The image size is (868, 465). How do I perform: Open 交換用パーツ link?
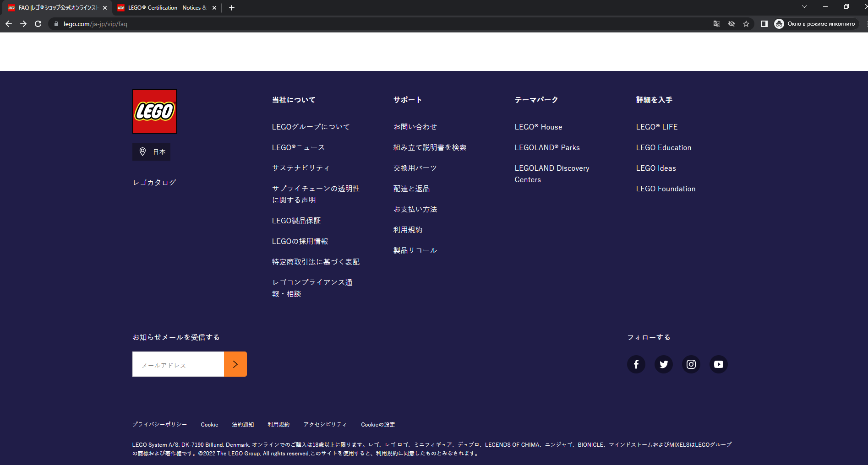[415, 168]
